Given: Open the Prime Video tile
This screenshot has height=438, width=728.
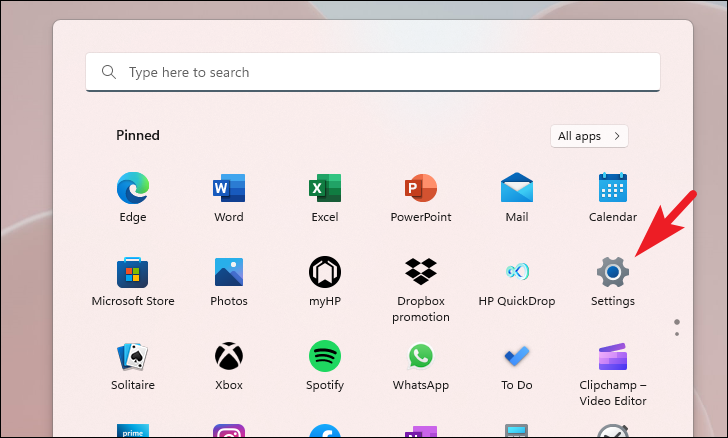Looking at the screenshot, I should click(133, 430).
